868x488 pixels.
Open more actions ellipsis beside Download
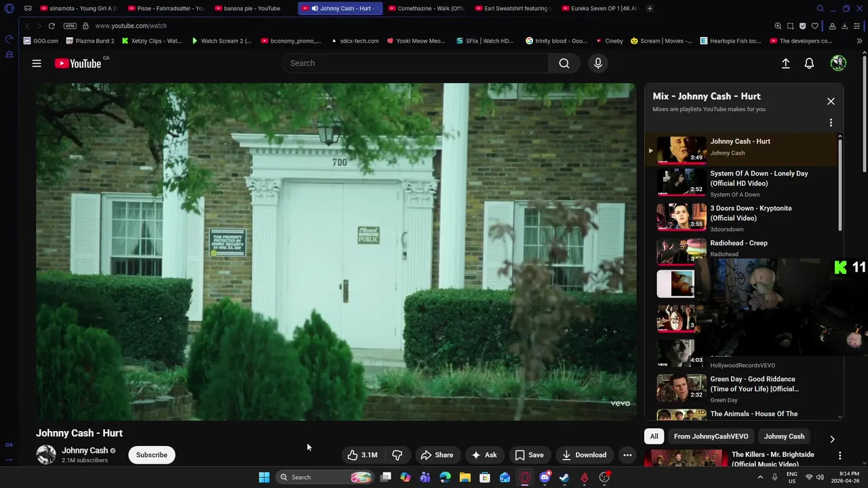[627, 455]
